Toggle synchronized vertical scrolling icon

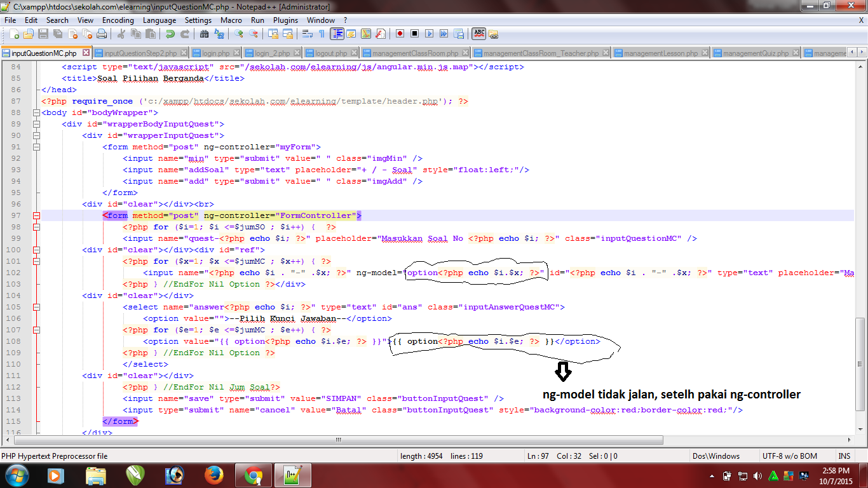coord(273,34)
